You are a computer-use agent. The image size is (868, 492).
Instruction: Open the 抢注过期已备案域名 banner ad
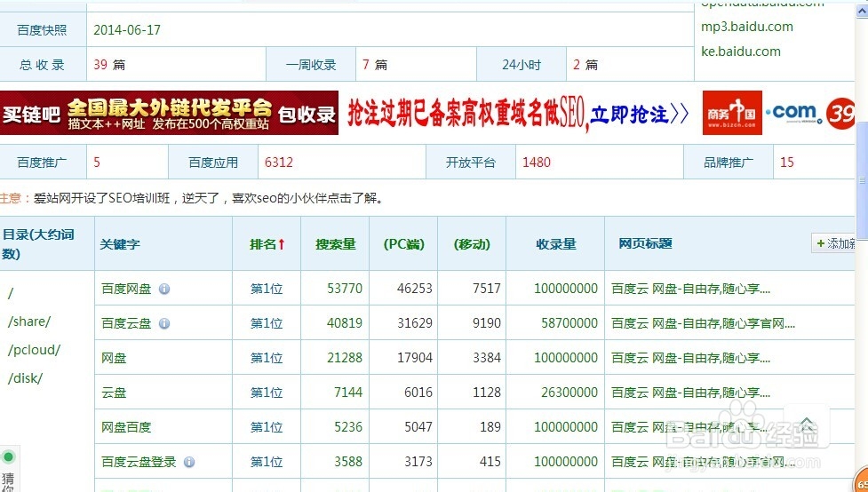tap(519, 114)
